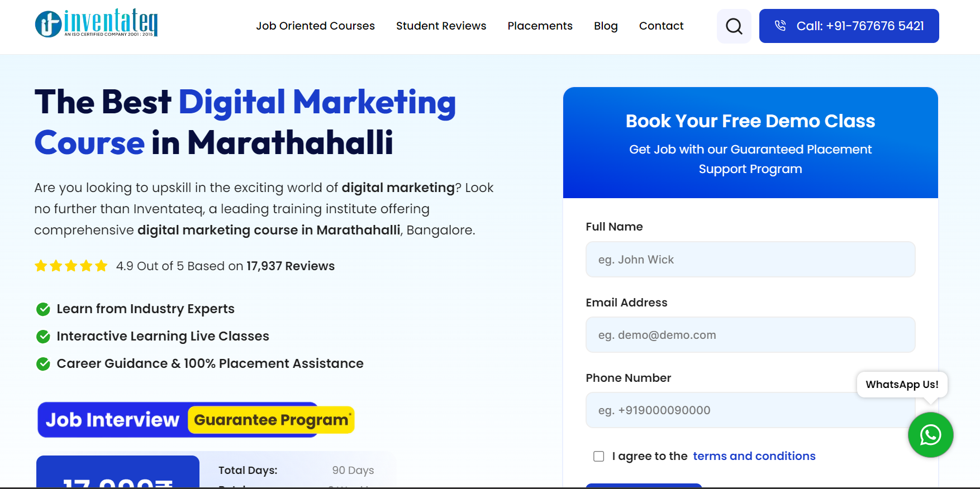The image size is (980, 489).
Task: Click the Inventateq logo
Action: [96, 23]
